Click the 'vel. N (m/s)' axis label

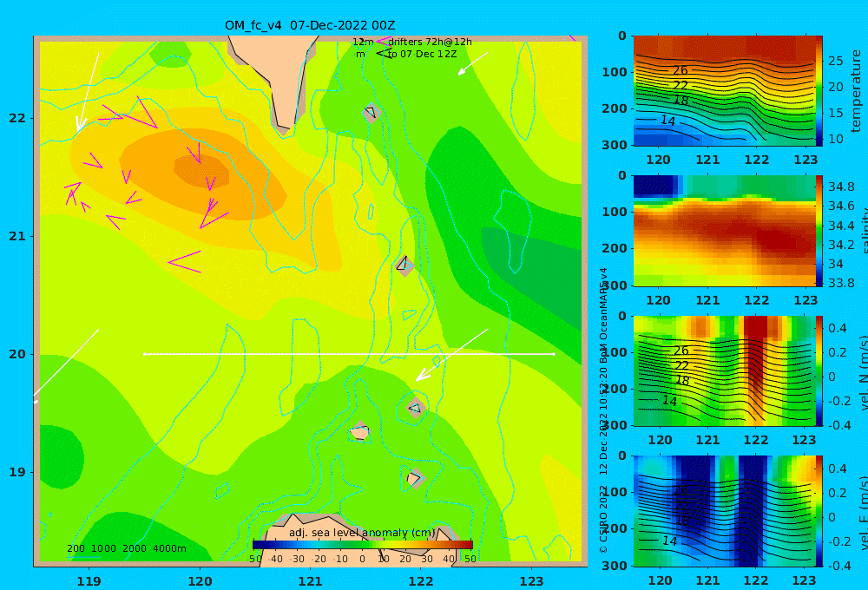coord(863,372)
